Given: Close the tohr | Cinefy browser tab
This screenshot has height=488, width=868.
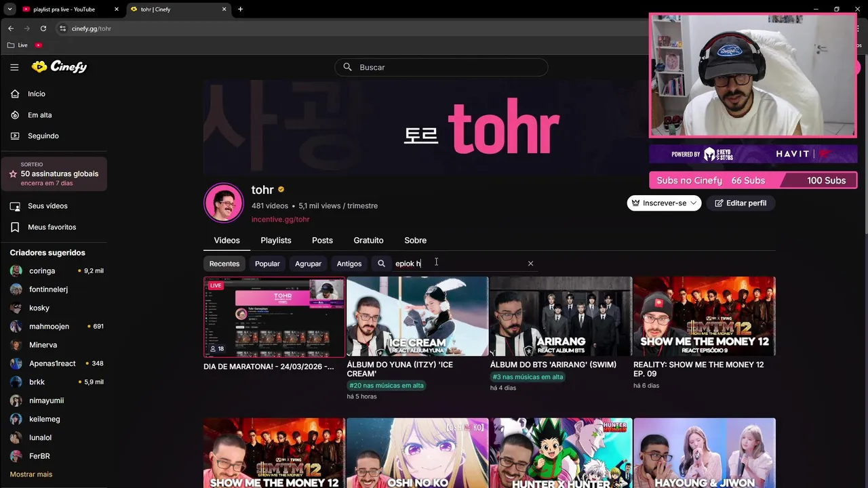Looking at the screenshot, I should click(224, 9).
